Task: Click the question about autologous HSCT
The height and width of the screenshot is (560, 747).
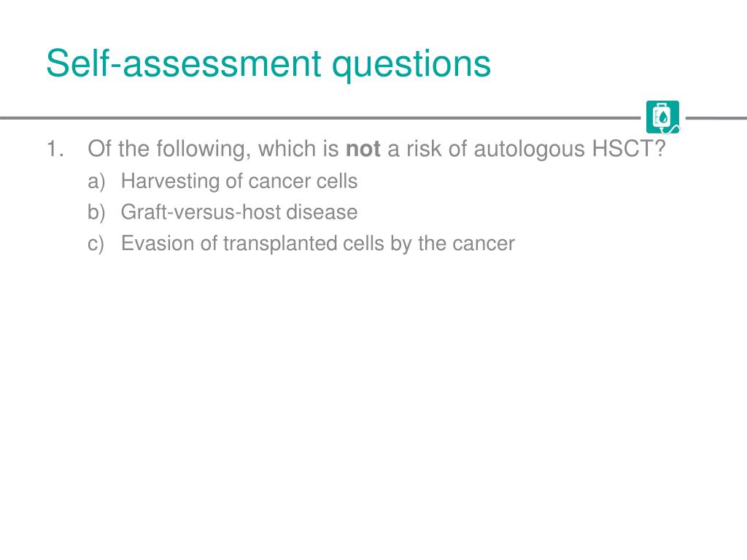Action: click(x=376, y=149)
